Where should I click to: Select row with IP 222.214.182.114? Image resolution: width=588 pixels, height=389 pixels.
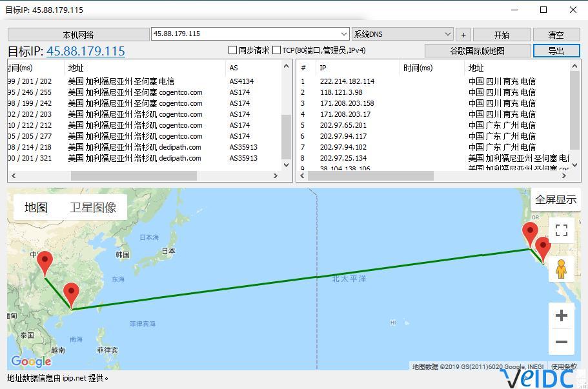(x=347, y=81)
